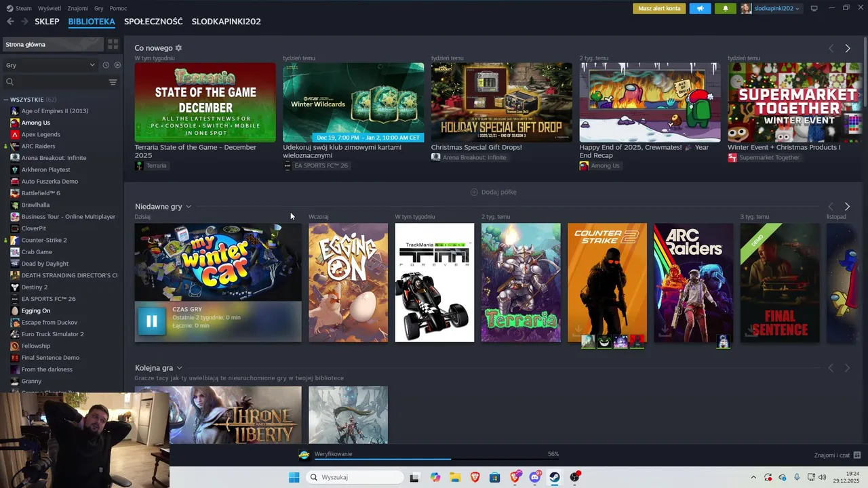The image size is (868, 488).
Task: Open Big Picture mode monitor icon
Action: pyautogui.click(x=814, y=8)
